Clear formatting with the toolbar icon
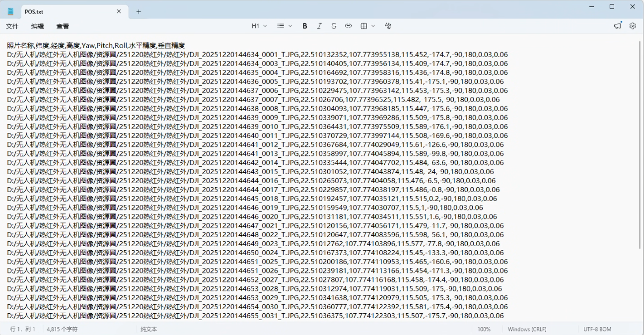This screenshot has height=335, width=644. click(388, 26)
